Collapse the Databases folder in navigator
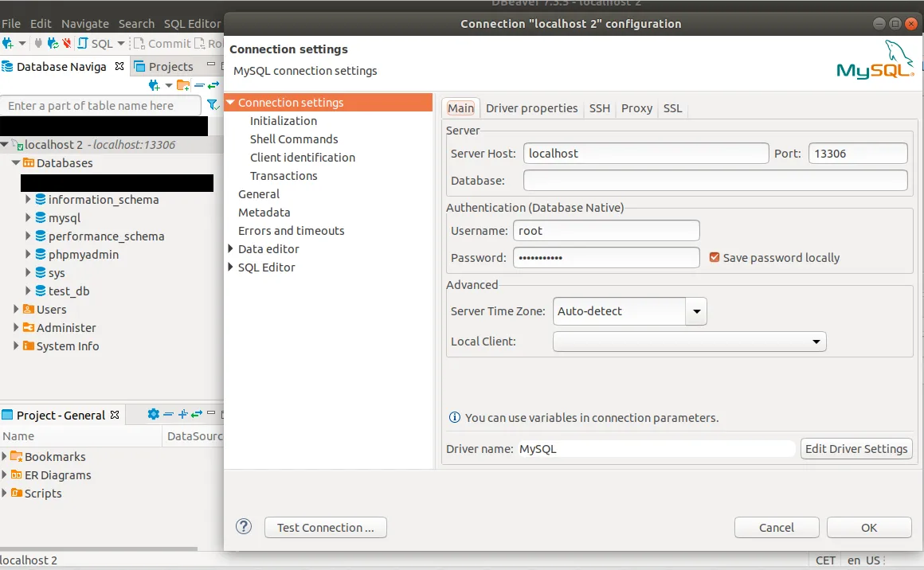 tap(16, 162)
